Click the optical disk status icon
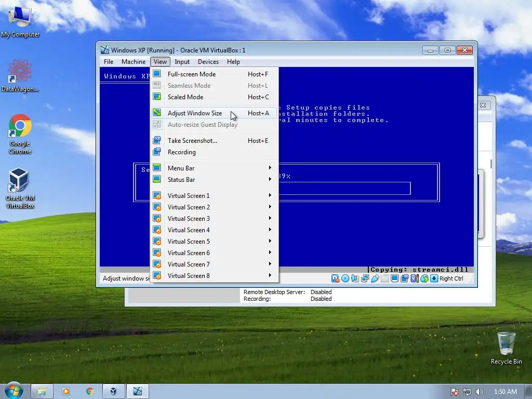The width and height of the screenshot is (532, 399). [345, 278]
